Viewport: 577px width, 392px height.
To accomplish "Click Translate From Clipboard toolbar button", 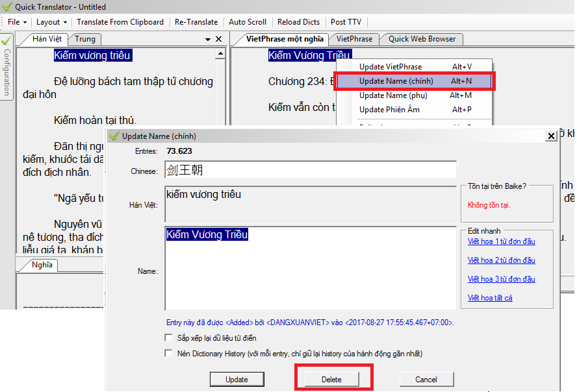I will click(120, 22).
